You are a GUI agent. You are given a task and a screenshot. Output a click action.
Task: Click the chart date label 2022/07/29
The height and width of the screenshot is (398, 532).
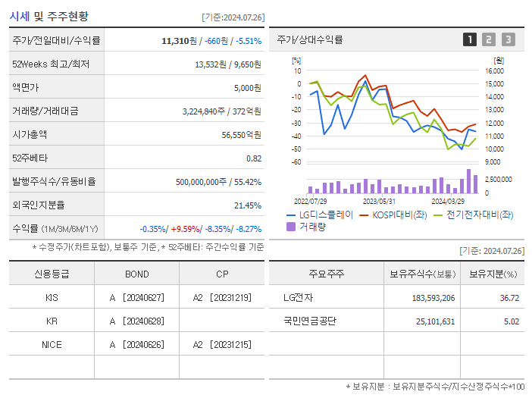coord(310,201)
